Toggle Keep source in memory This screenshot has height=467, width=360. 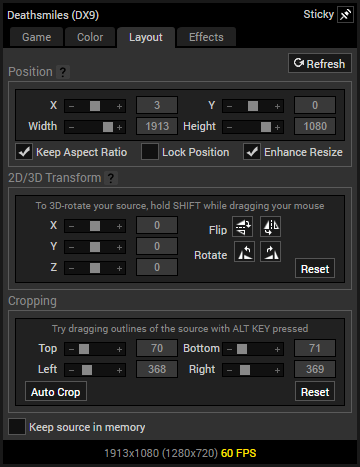[17, 427]
